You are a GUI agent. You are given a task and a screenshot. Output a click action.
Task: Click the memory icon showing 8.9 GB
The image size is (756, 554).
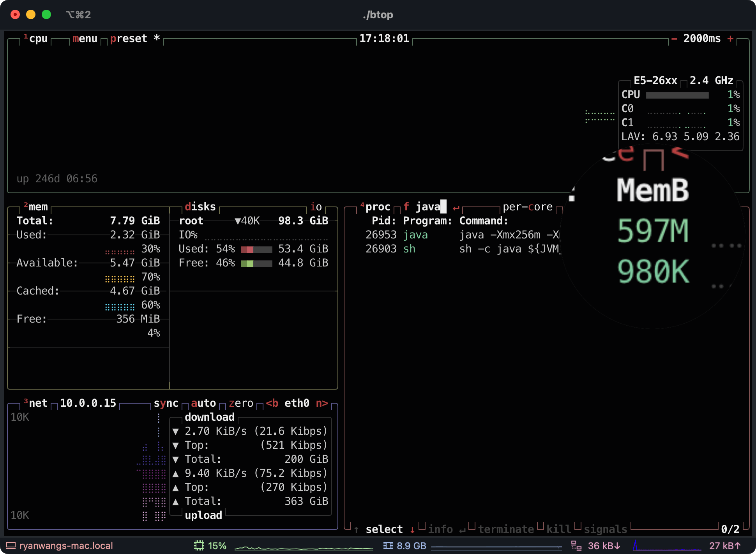point(388,546)
